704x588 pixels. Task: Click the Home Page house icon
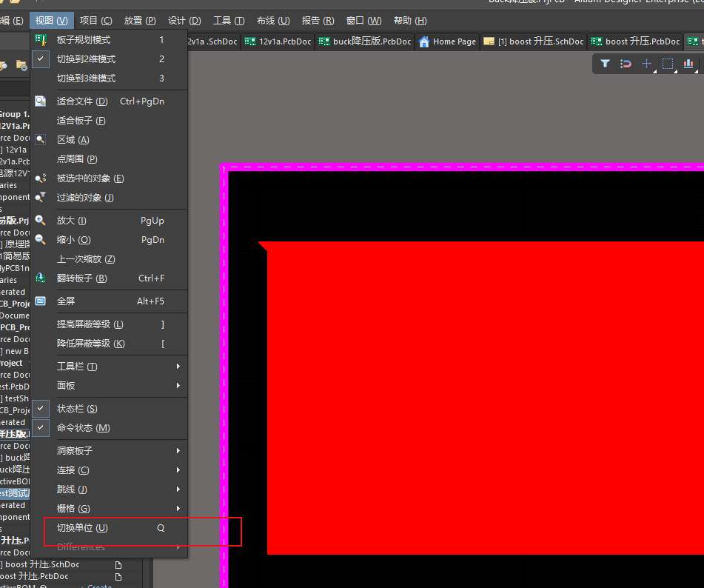pos(424,41)
